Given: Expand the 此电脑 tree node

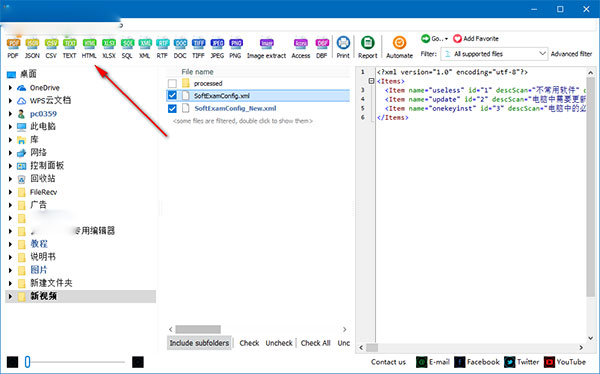Looking at the screenshot, I should pos(10,127).
